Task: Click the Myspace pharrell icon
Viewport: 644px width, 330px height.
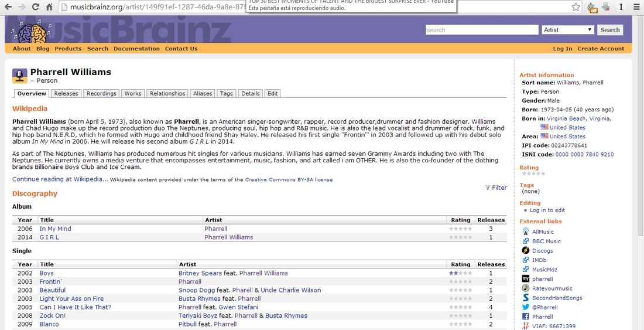Action: [525, 278]
